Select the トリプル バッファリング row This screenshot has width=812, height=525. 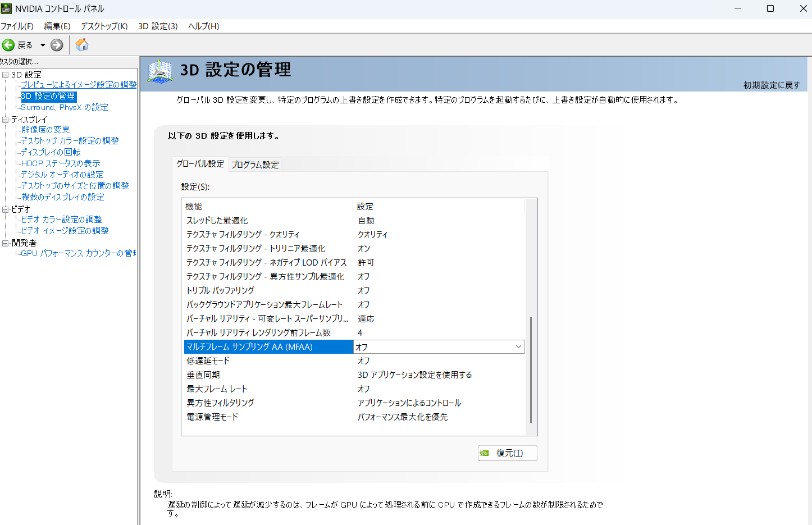coord(354,291)
